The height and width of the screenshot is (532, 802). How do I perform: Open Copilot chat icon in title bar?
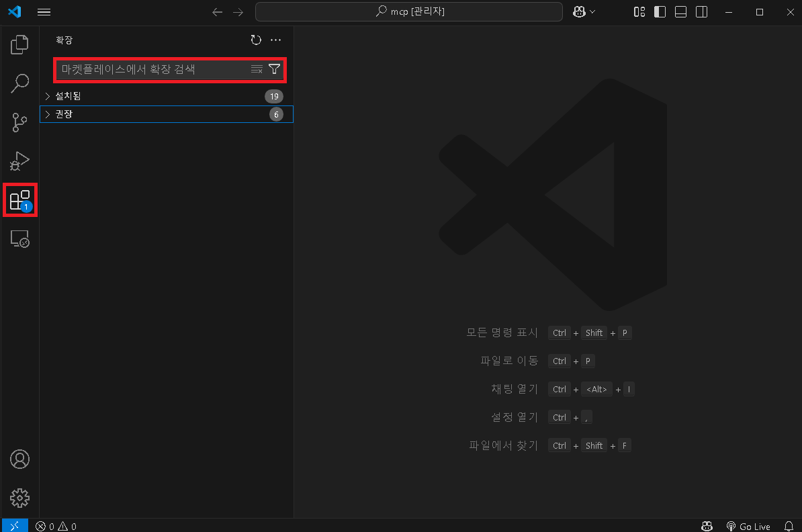click(x=579, y=12)
